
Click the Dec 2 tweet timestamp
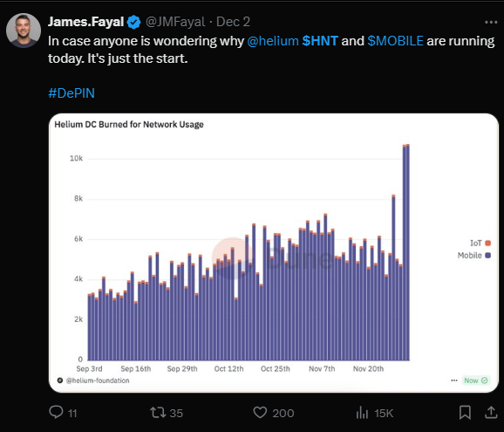233,22
